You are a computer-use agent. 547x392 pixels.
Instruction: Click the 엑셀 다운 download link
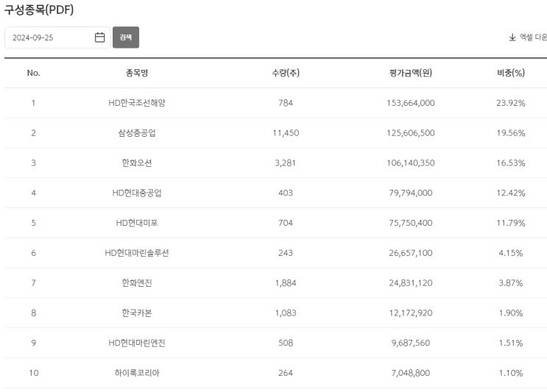point(533,38)
